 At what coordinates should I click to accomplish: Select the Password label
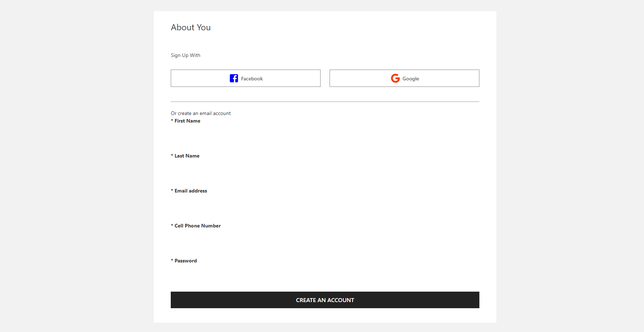[184, 261]
